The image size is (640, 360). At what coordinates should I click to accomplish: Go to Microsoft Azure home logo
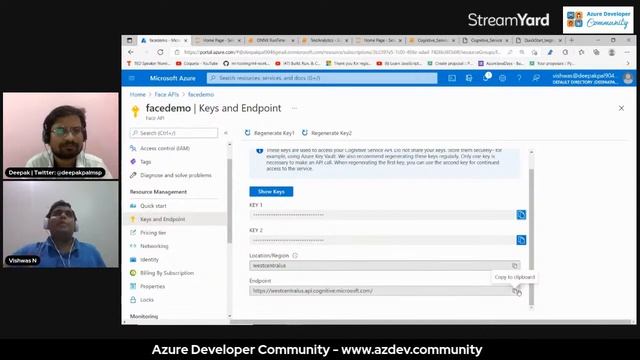(172, 78)
